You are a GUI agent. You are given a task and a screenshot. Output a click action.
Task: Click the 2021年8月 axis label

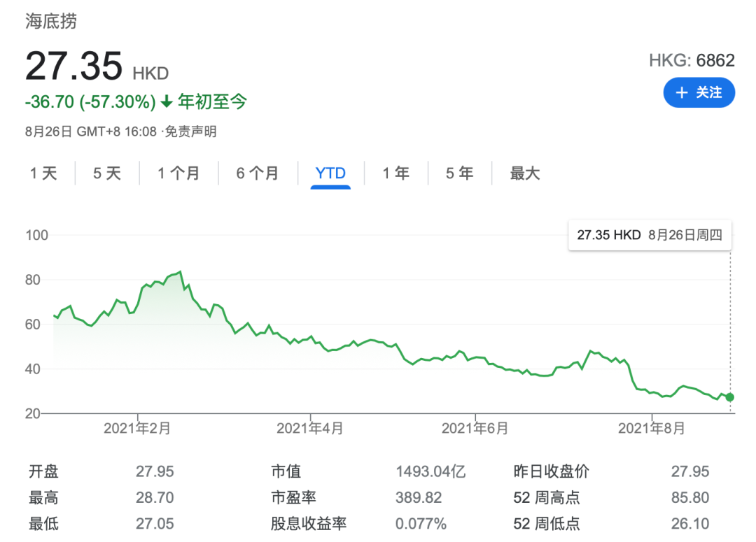[652, 428]
